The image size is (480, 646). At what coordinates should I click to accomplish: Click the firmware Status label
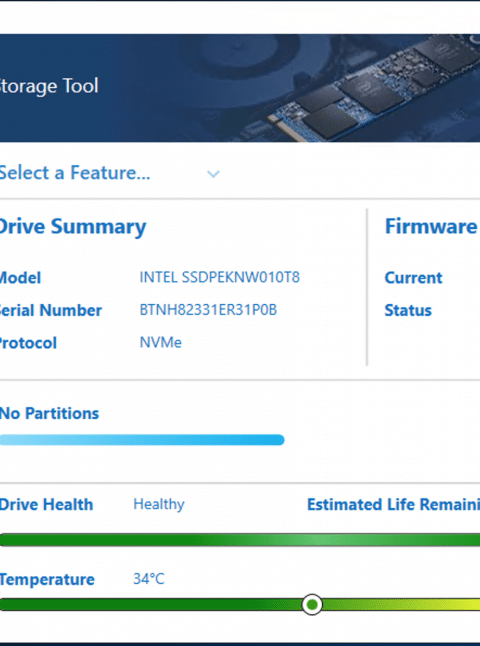coord(408,310)
